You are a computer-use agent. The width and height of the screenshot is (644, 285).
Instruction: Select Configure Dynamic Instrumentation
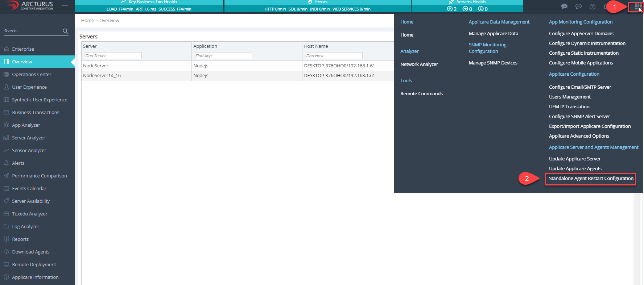[587, 43]
